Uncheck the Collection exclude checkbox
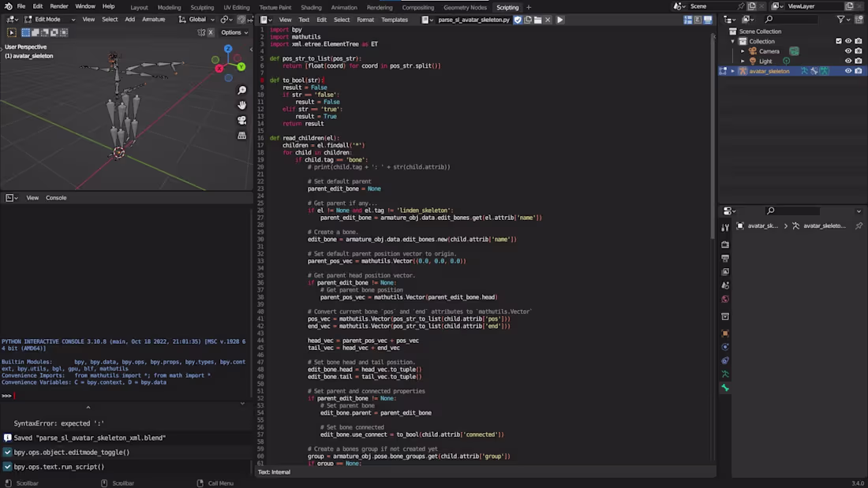 click(x=838, y=41)
